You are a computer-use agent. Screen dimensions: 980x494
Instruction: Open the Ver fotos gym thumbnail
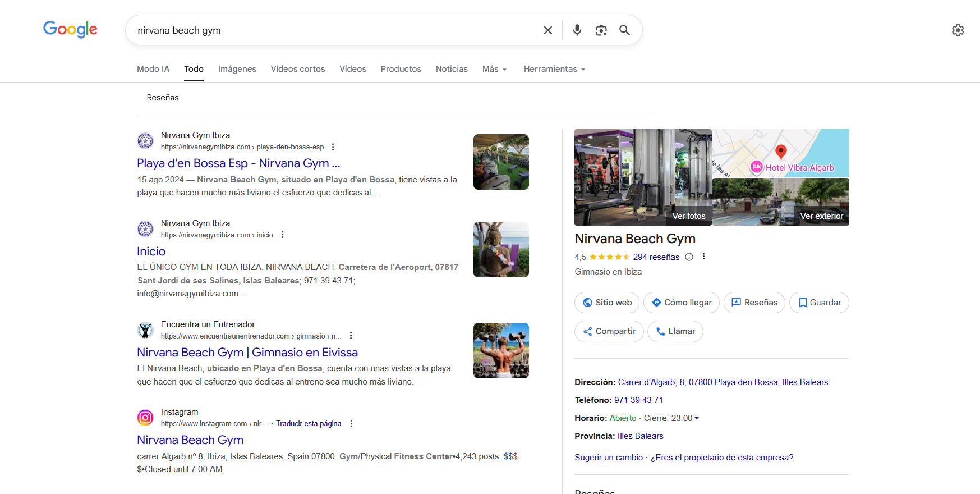pyautogui.click(x=642, y=177)
